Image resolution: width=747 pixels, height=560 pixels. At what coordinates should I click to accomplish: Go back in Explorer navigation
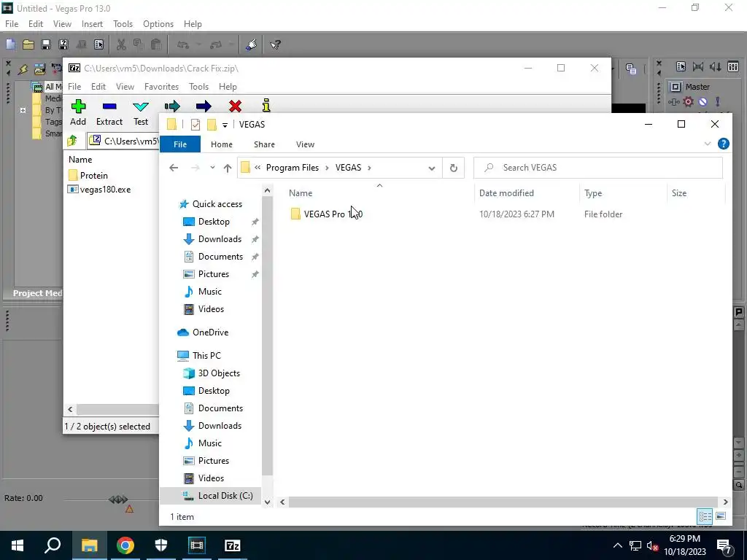174,168
